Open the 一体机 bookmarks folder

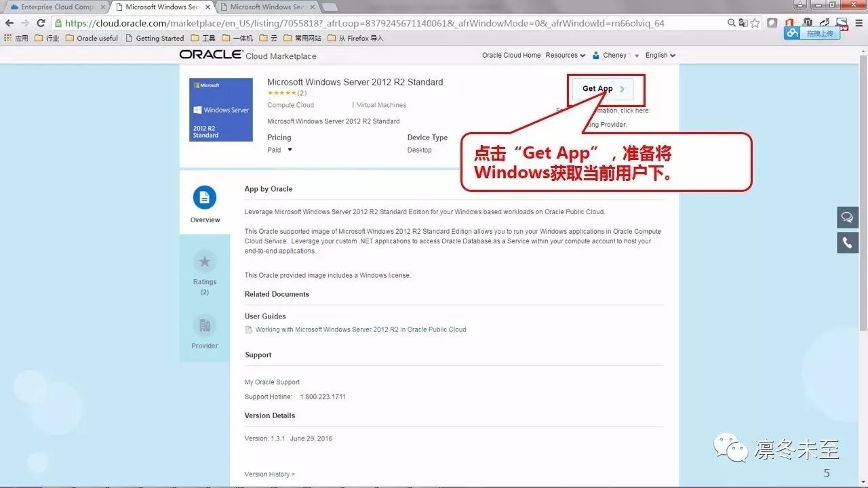[x=237, y=38]
